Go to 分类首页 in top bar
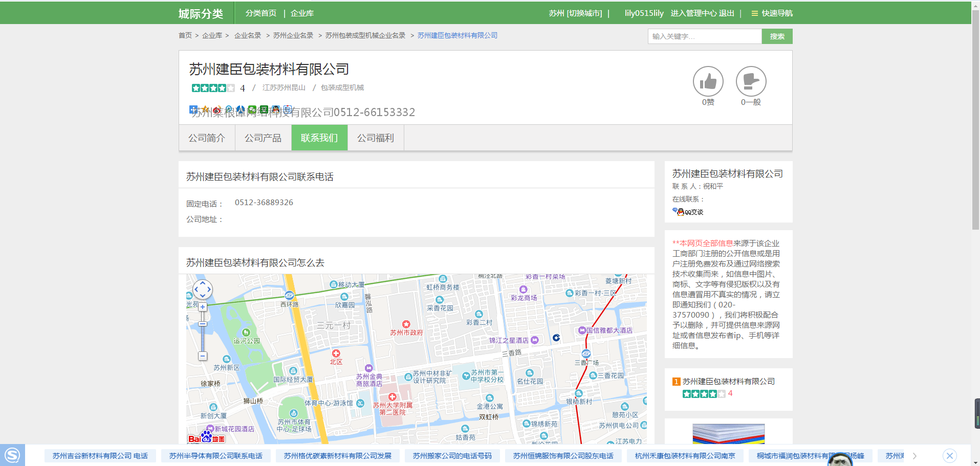Screen dimensions: 980x466 click(x=261, y=13)
